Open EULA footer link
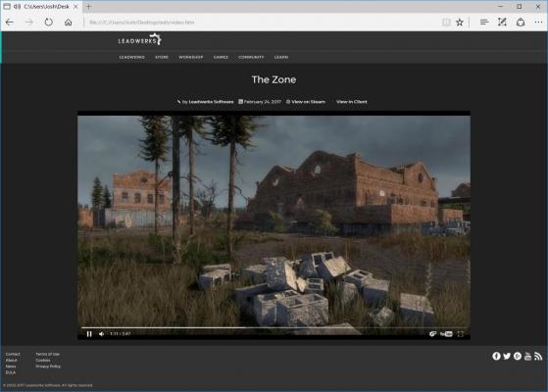This screenshot has width=548, height=392. click(11, 372)
